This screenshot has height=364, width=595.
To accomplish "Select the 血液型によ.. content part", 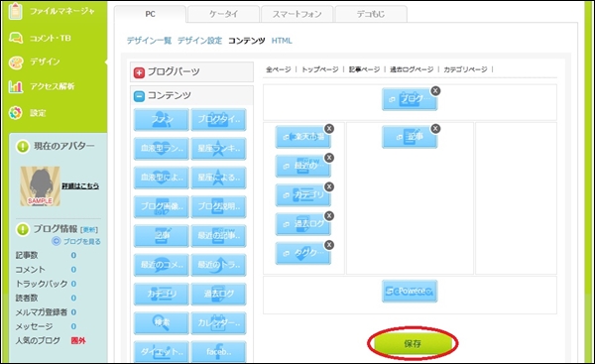I will coord(162,178).
